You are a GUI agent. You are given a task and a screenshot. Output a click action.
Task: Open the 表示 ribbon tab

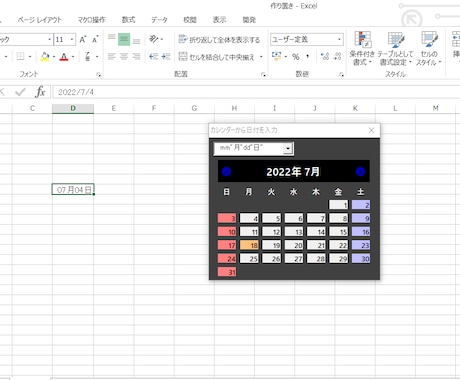220,20
